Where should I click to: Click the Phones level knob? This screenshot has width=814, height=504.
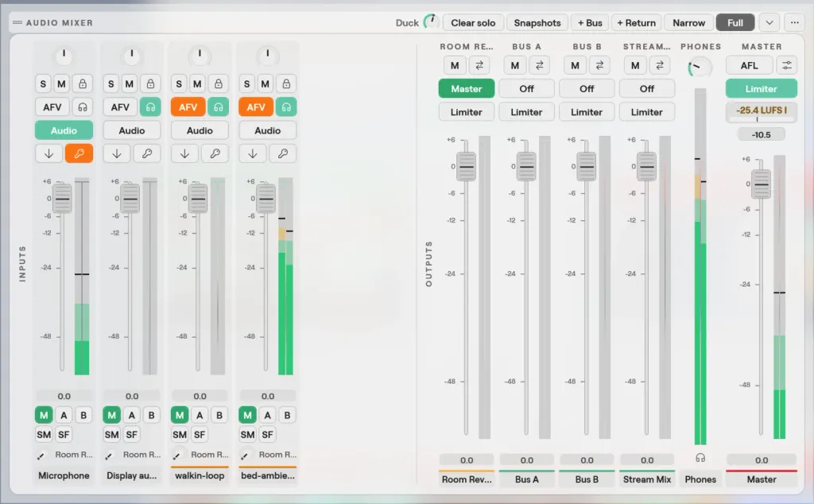[700, 68]
